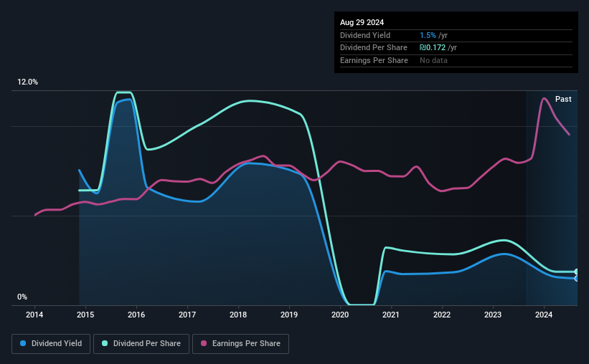Screen dimensions: 589x364
Task: Select the 2014 x-axis label
Action: pyautogui.click(x=34, y=315)
